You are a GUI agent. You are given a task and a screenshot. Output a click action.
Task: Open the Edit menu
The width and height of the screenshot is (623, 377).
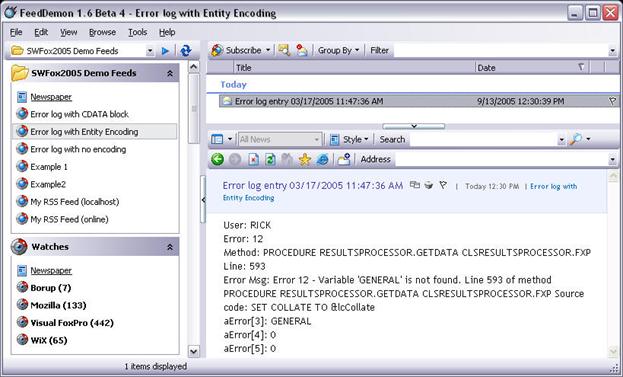pyautogui.click(x=41, y=32)
